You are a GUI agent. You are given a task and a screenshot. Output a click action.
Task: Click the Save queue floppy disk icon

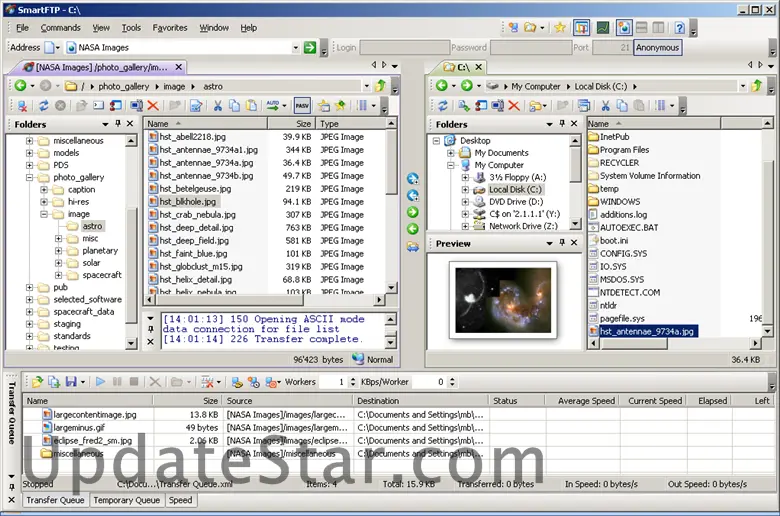[70, 382]
